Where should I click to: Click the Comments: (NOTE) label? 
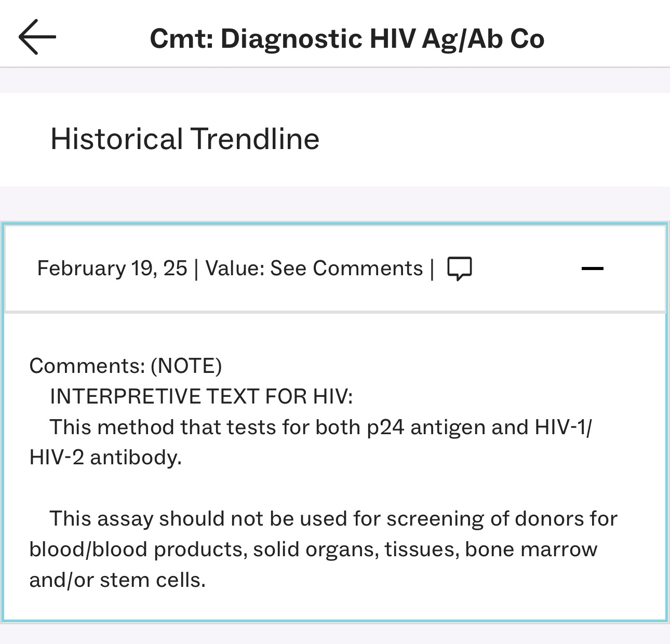click(x=125, y=366)
